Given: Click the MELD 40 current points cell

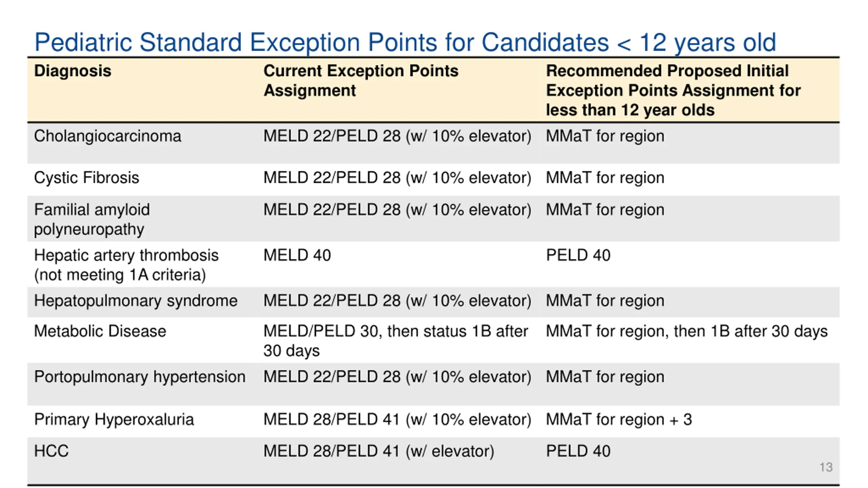Looking at the screenshot, I should pyautogui.click(x=297, y=255).
